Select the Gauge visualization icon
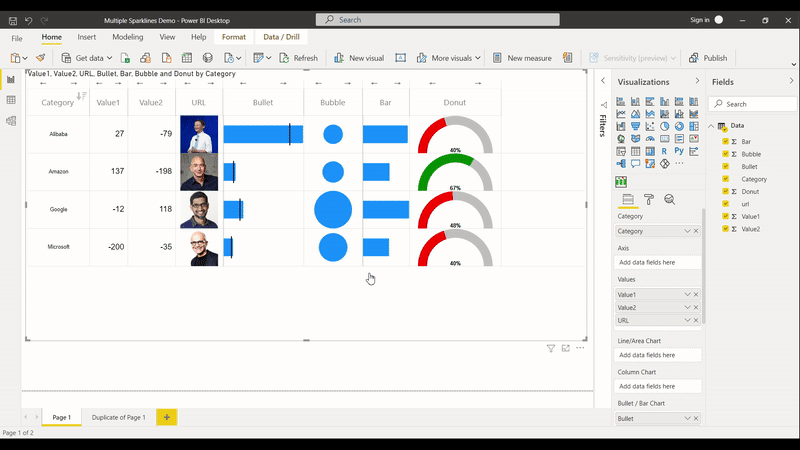Image resolution: width=800 pixels, height=450 pixels. click(650, 138)
